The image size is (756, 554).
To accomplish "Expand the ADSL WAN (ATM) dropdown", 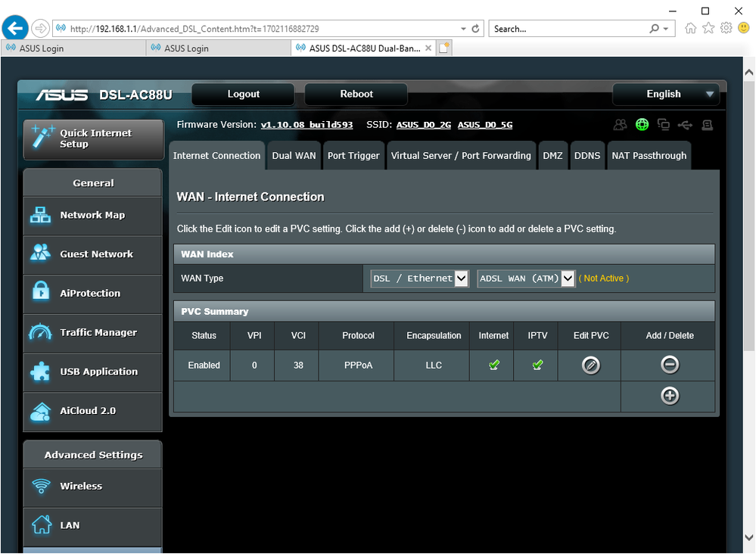I will (x=526, y=279).
